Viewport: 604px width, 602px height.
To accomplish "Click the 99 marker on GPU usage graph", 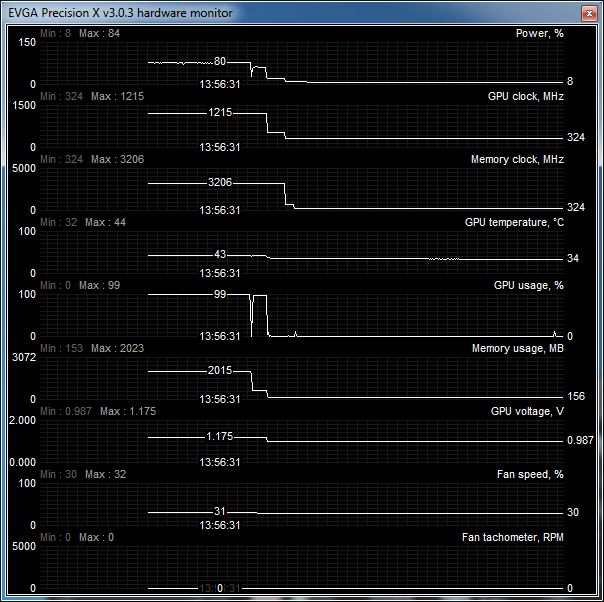I will (220, 295).
